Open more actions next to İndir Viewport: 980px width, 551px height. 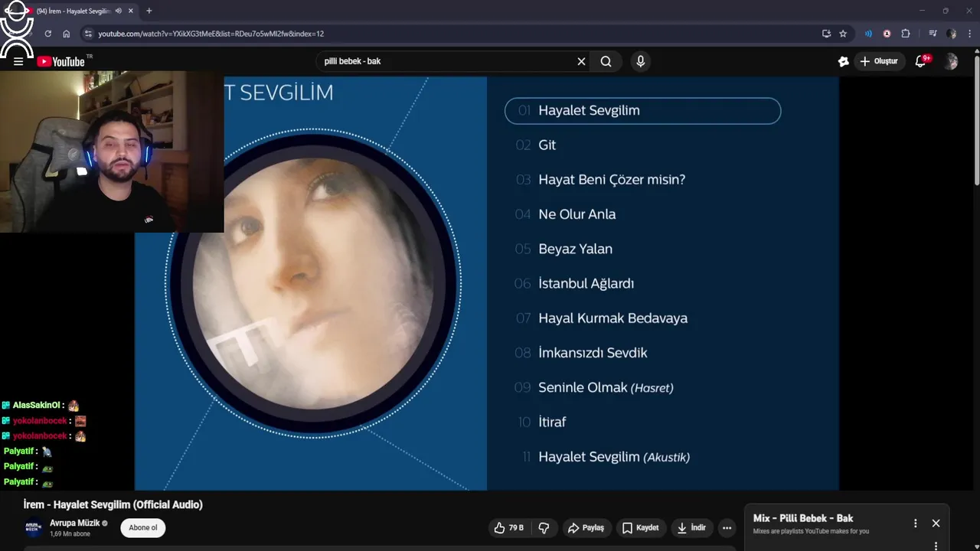tap(727, 527)
